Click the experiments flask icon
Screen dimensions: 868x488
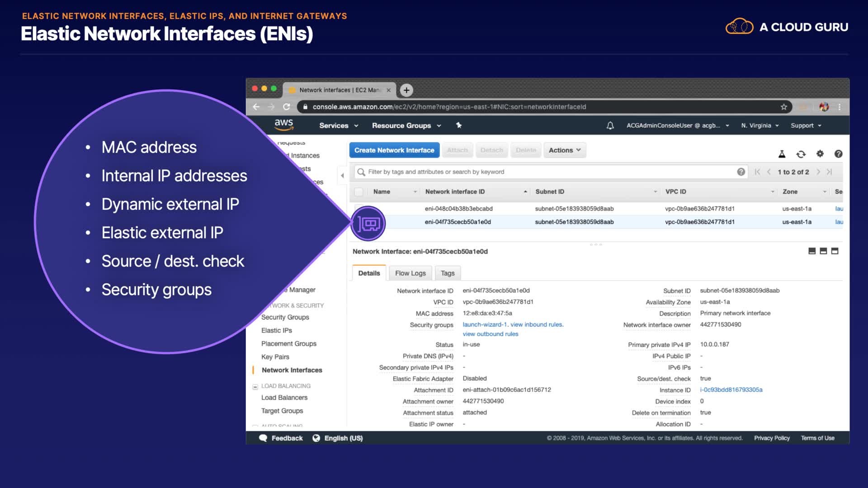(x=782, y=154)
